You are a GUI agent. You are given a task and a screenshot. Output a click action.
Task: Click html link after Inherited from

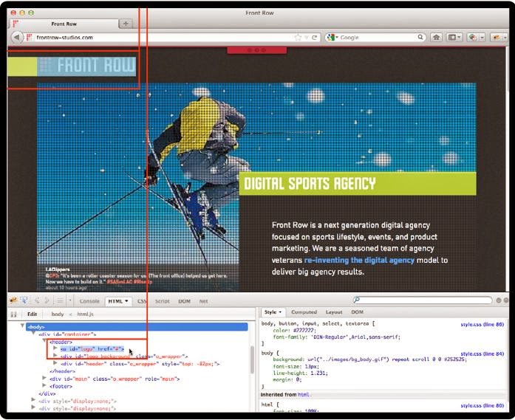[x=304, y=395]
